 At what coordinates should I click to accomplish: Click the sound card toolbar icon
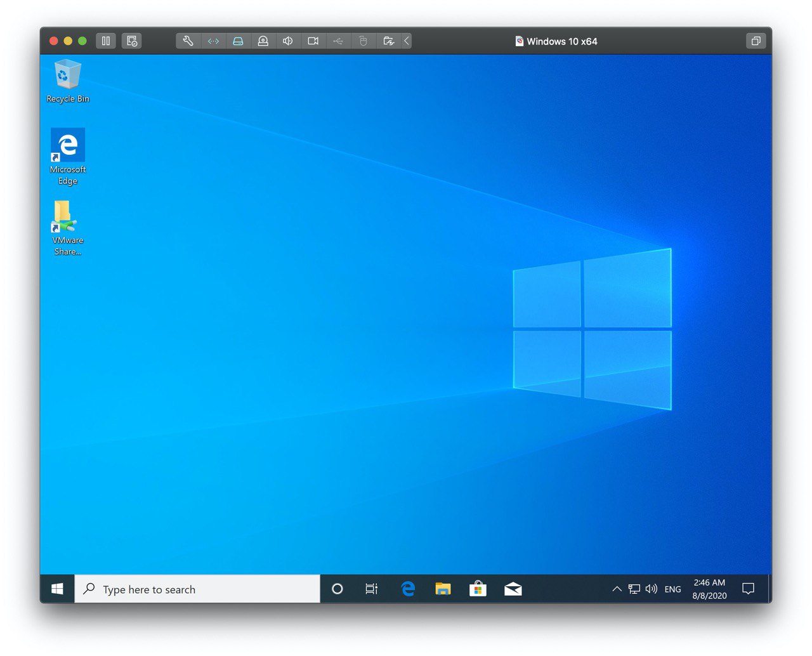288,41
